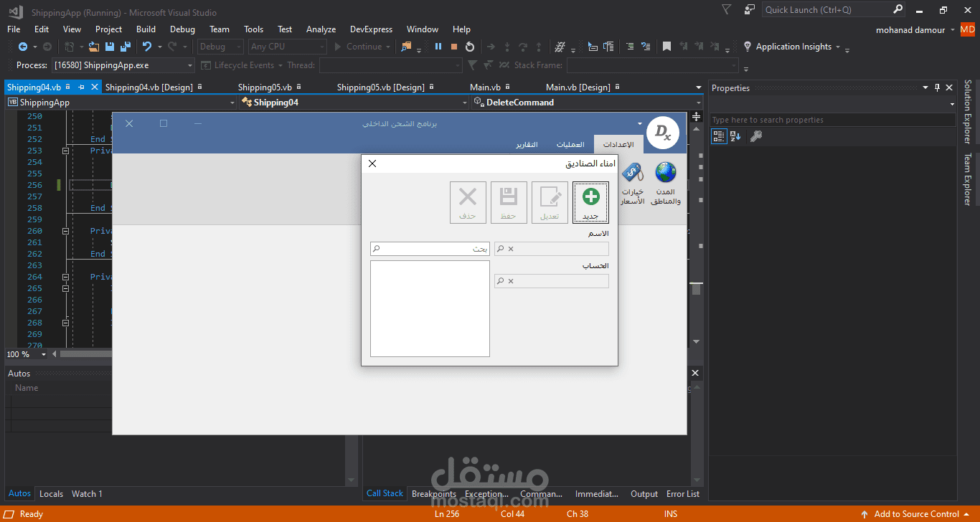Viewport: 980px width, 522px height.
Task: Open the DevExpress menu
Action: (x=371, y=29)
